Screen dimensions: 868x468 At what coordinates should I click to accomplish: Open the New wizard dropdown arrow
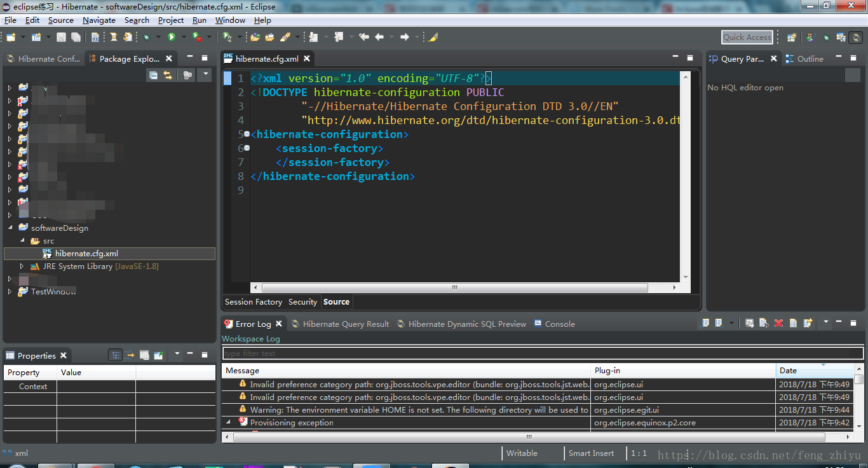click(x=23, y=38)
